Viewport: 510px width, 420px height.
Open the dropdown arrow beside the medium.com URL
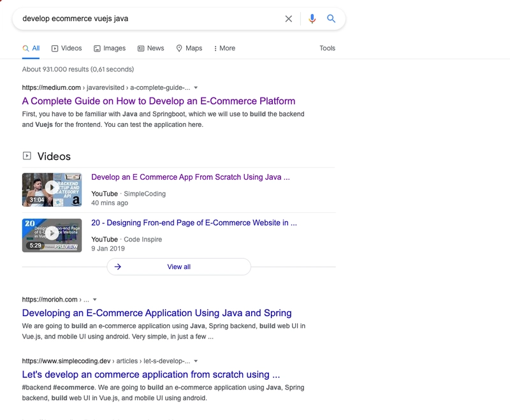pyautogui.click(x=196, y=88)
